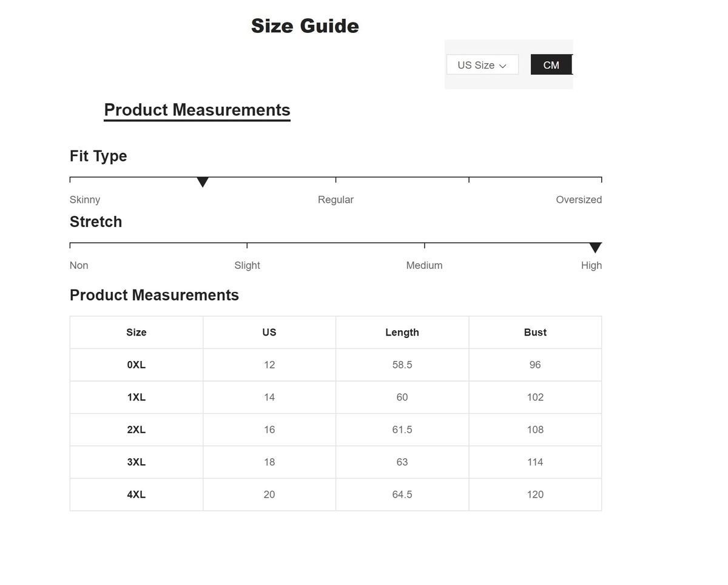The image size is (728, 585).
Task: Select the 1XL size row label
Action: (x=136, y=397)
